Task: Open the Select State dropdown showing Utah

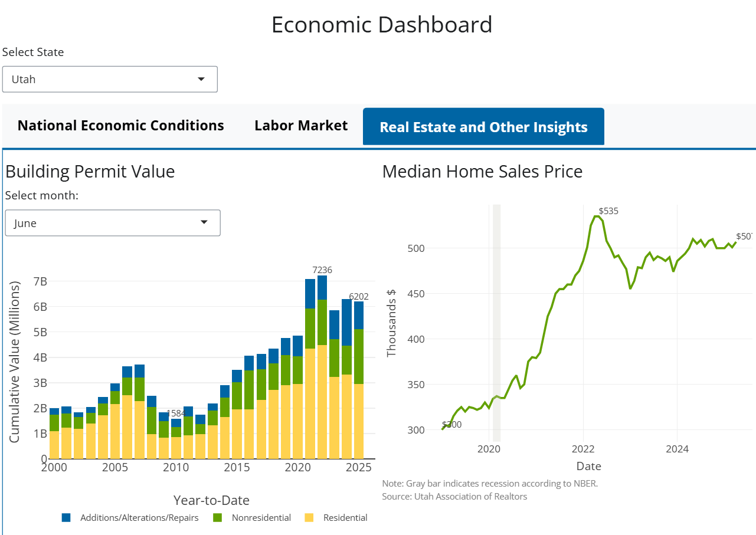Action: click(110, 79)
